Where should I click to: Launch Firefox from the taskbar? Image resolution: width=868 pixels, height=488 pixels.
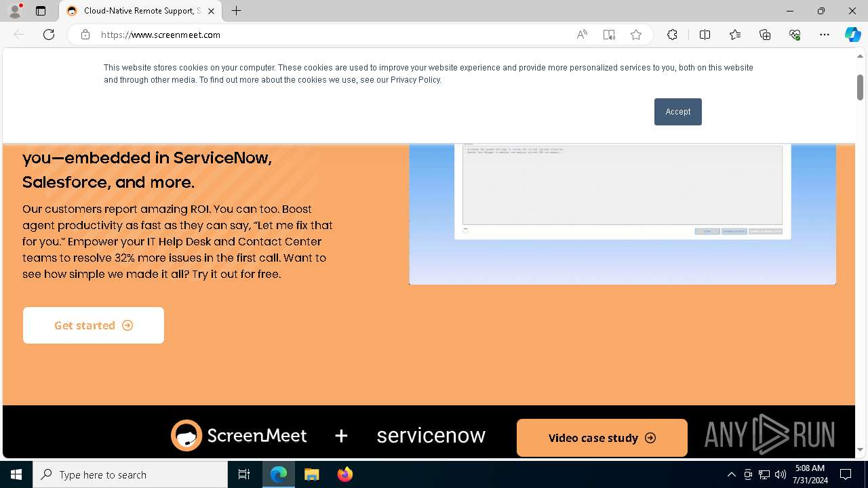[x=344, y=474]
